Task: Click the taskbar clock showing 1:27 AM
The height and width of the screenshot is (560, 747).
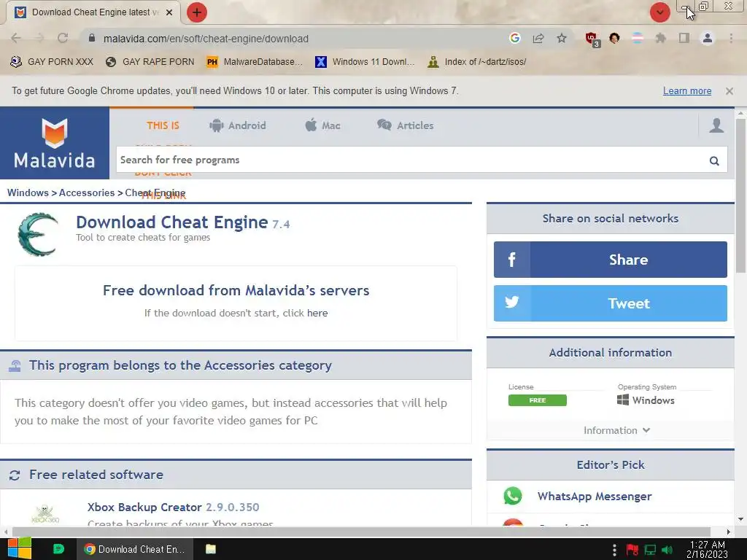Action: pyautogui.click(x=708, y=549)
